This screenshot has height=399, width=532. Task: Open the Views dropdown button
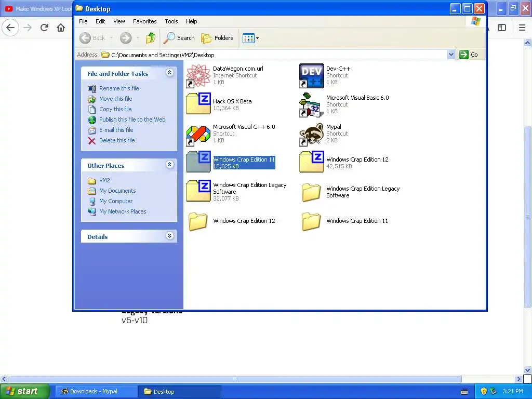click(x=251, y=38)
